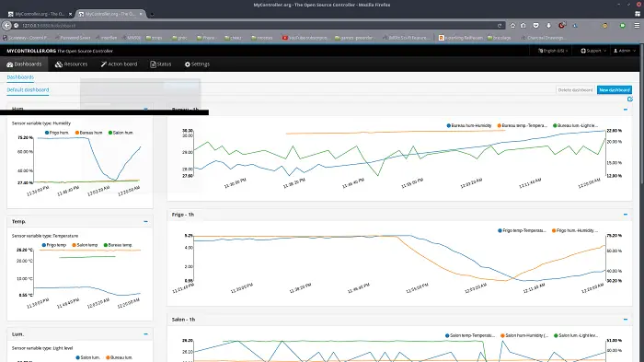Screen dimensions: 644x362
Task: Click the Delete dashboard button
Action: (575, 90)
